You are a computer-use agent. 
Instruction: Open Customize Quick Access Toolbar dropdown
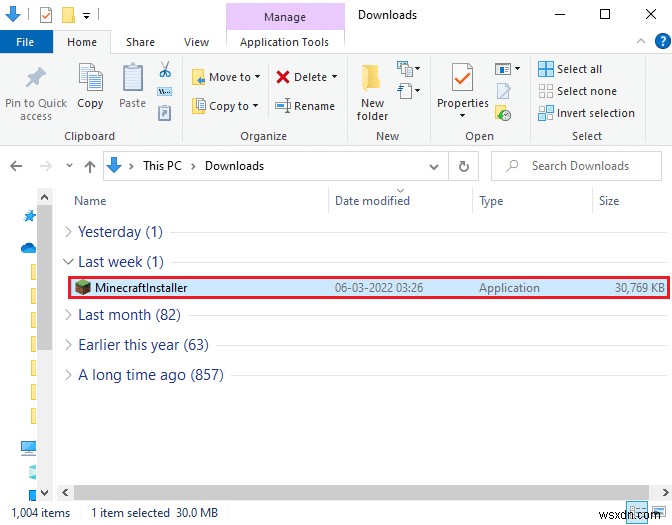[87, 16]
